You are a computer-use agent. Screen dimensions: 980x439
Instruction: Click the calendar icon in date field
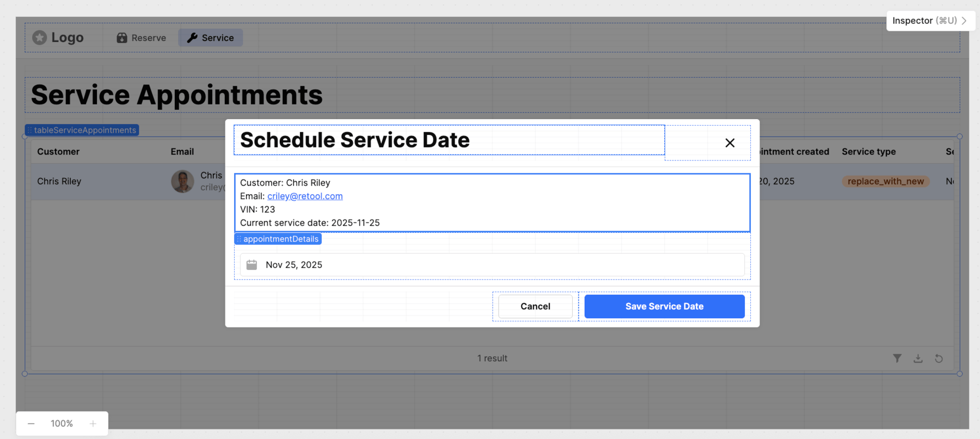pyautogui.click(x=252, y=265)
